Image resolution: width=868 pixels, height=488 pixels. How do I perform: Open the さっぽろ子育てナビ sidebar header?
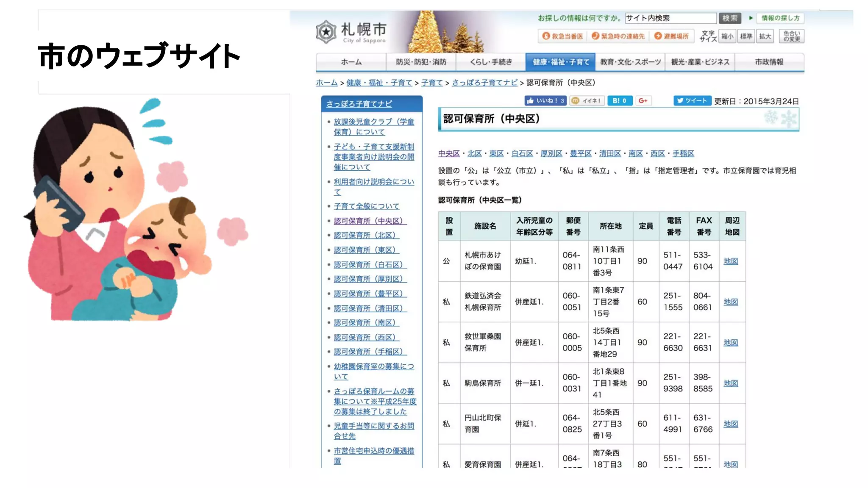[359, 104]
